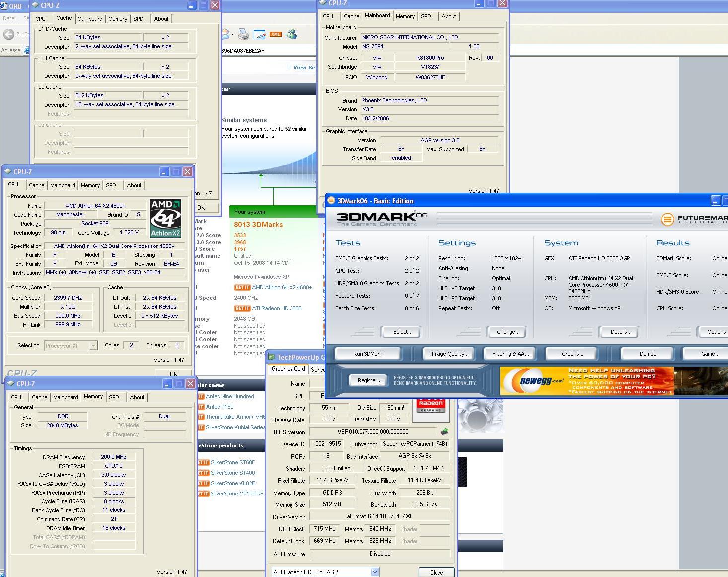Click the GPU Clock 715 MHz value
The image size is (728, 577).
[x=325, y=529]
